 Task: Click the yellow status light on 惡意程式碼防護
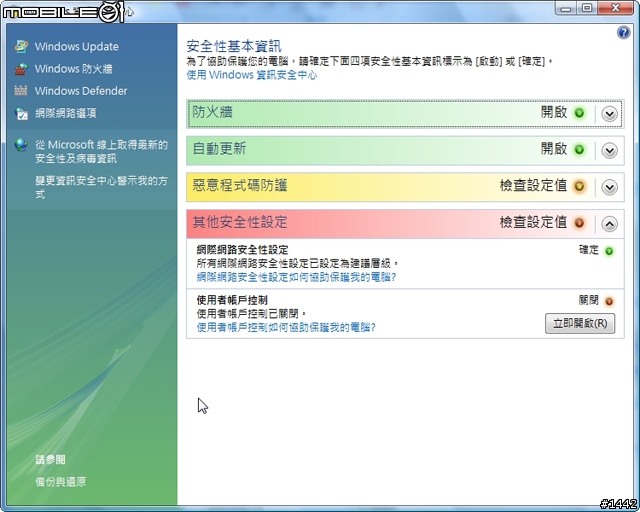pyautogui.click(x=579, y=187)
